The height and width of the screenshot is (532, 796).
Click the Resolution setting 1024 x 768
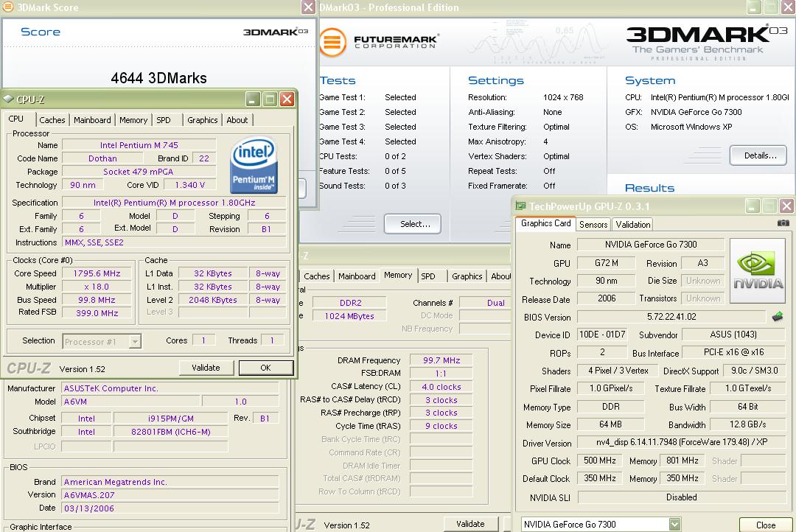563,97
